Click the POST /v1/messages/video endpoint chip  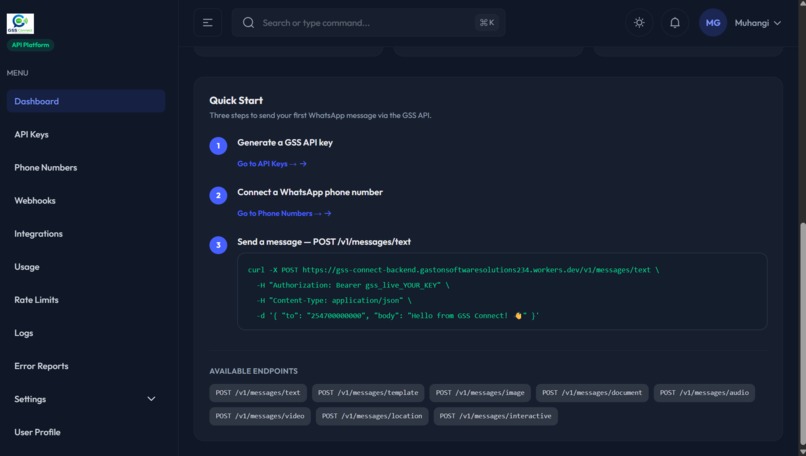point(260,416)
